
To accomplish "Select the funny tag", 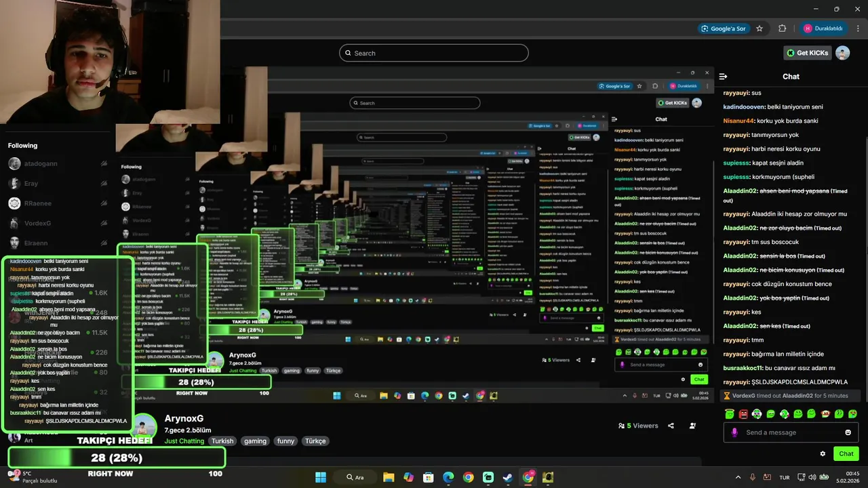I will pyautogui.click(x=285, y=441).
